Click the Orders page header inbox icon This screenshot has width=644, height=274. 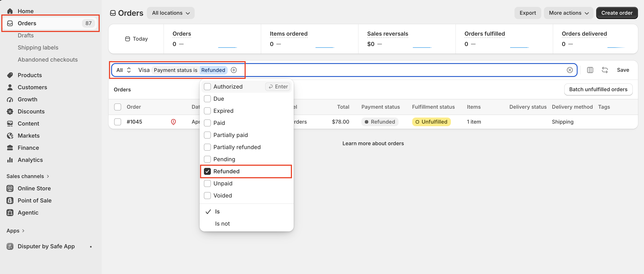point(113,13)
